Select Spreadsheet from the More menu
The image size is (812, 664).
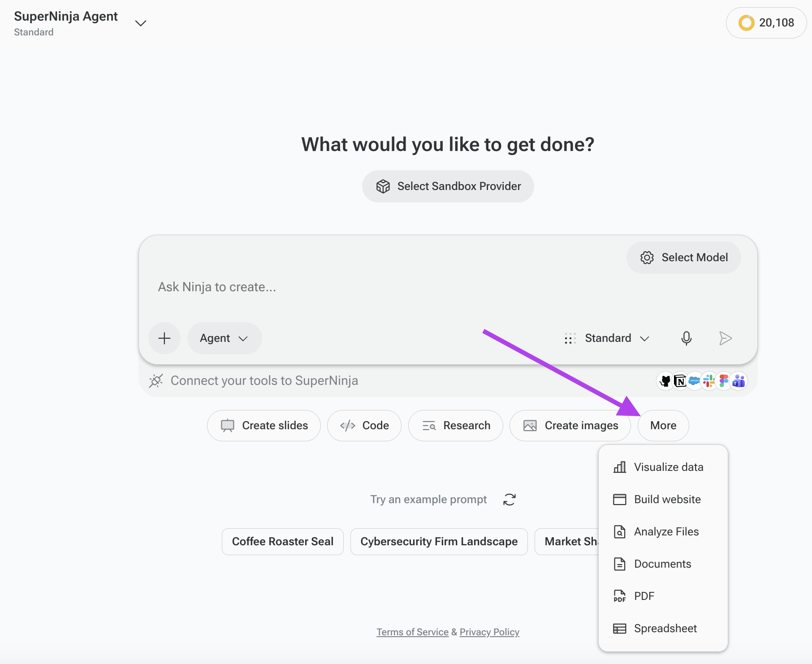coord(663,629)
